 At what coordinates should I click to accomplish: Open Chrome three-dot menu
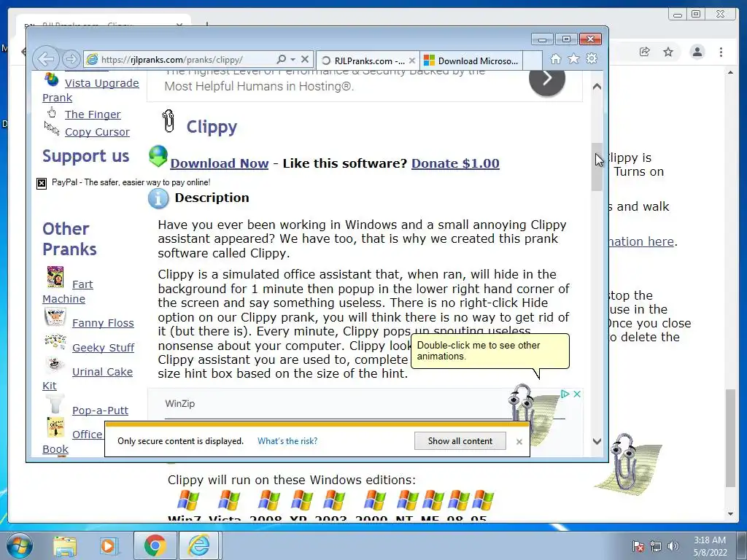click(721, 52)
